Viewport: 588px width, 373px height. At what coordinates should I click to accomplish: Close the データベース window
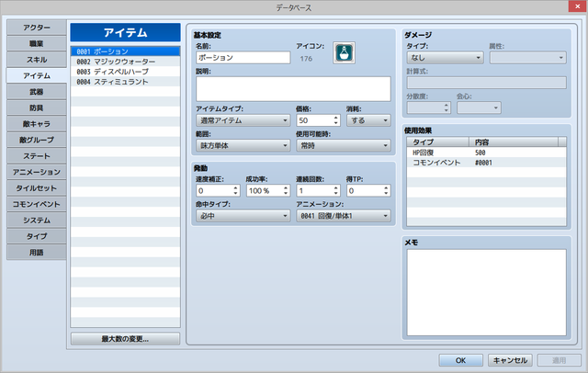(x=577, y=6)
